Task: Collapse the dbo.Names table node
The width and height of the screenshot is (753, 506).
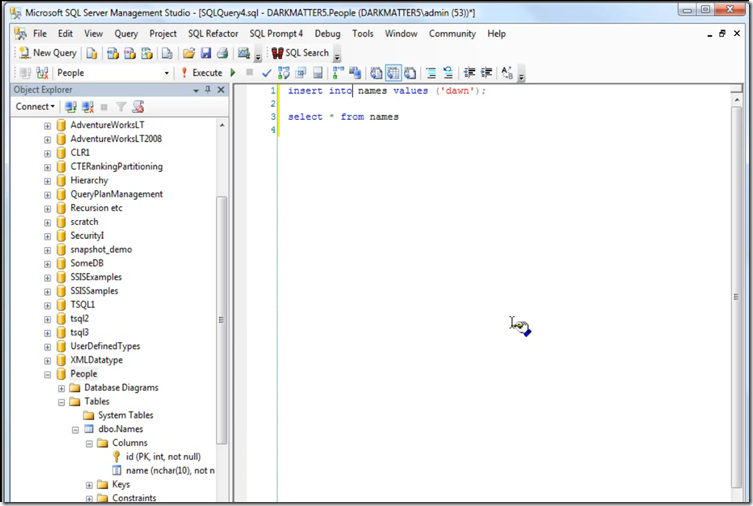Action: [x=75, y=430]
